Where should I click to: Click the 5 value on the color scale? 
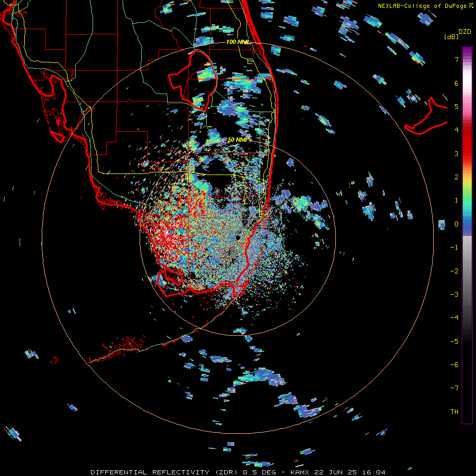tap(456, 106)
